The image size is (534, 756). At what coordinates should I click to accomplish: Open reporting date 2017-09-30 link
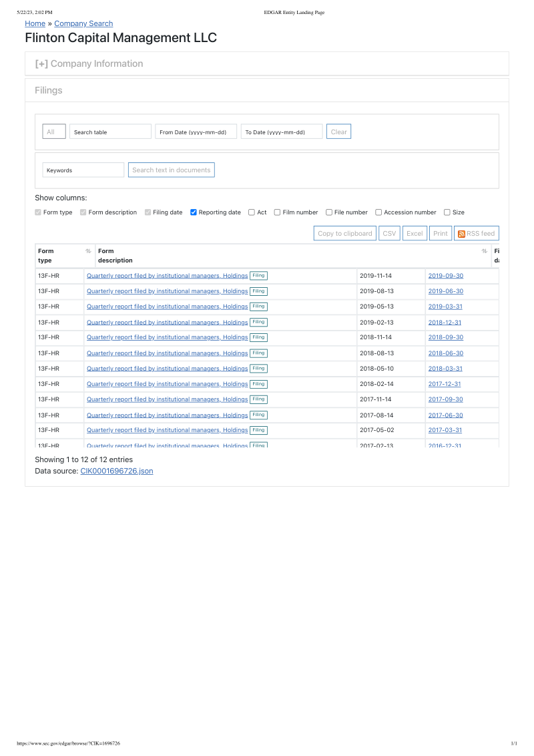(446, 399)
